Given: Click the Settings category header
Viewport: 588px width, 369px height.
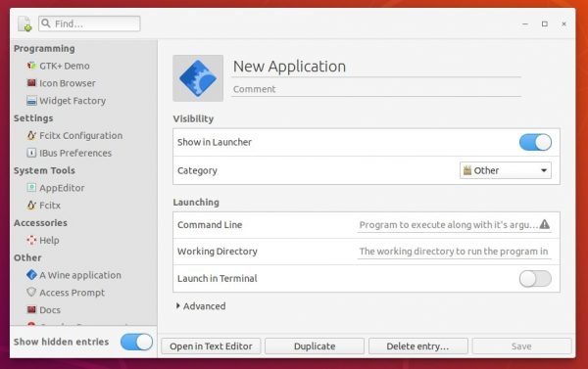Looking at the screenshot, I should [33, 118].
